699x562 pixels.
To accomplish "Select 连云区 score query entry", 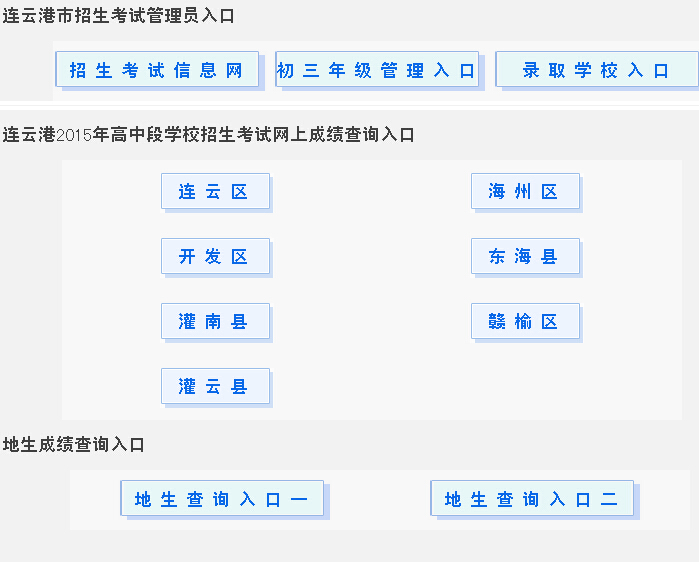I will point(215,192).
